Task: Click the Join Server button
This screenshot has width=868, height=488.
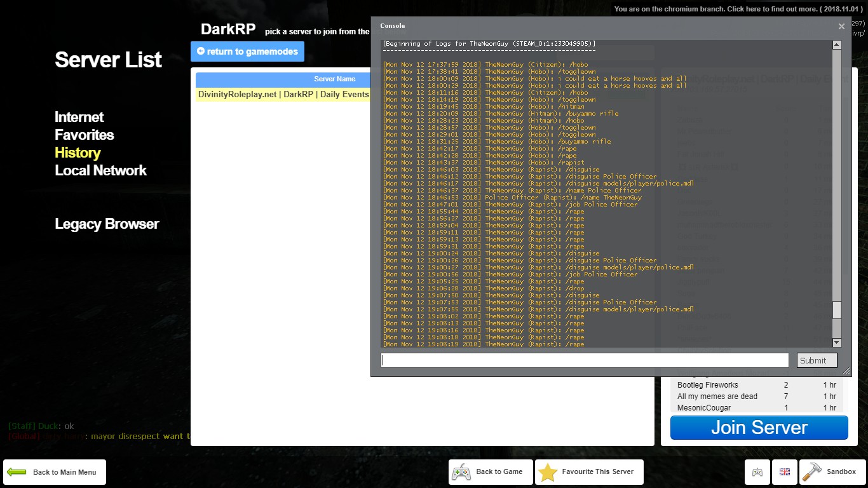Action: (759, 428)
